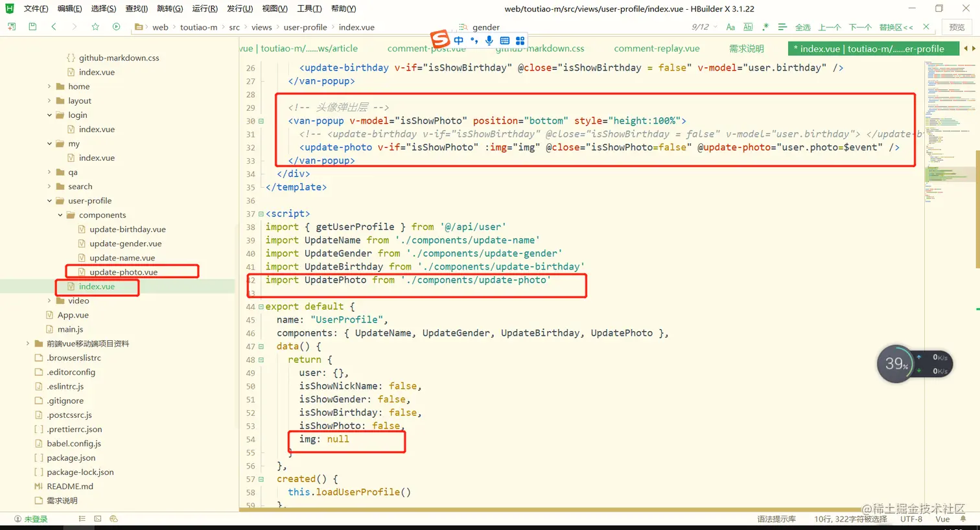This screenshot has height=530, width=980.
Task: Click 上一个 to find previous match
Action: click(830, 27)
